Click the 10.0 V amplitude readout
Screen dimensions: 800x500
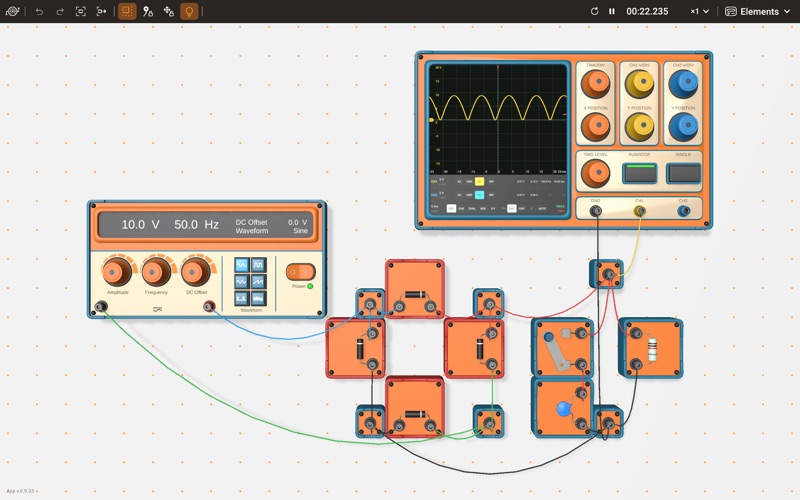click(x=140, y=224)
